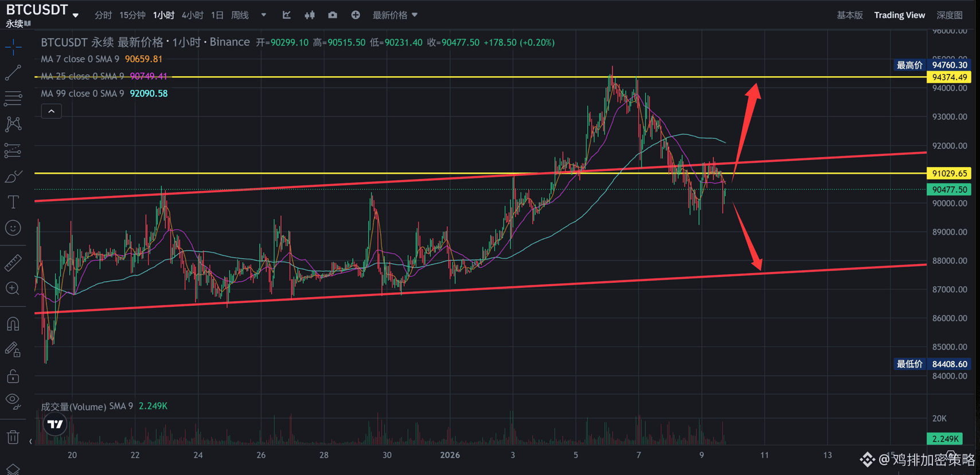Image resolution: width=980 pixels, height=475 pixels.
Task: Click the 92000.00 price axis tick
Action: 950,146
